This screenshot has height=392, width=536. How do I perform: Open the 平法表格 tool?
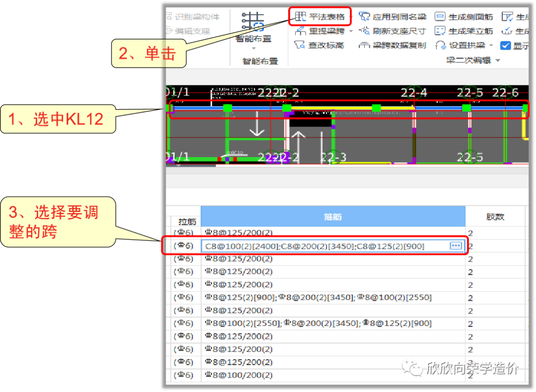click(x=320, y=16)
